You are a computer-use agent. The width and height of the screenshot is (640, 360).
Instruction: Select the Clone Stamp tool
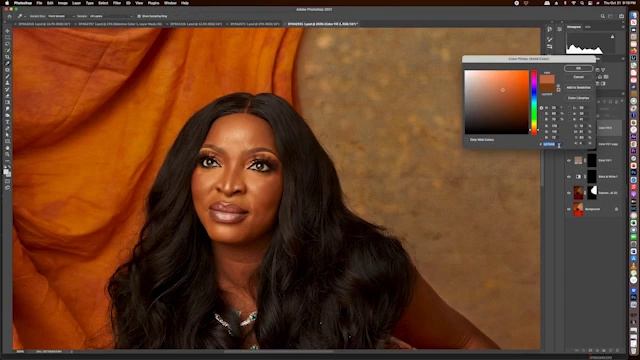click(x=7, y=83)
